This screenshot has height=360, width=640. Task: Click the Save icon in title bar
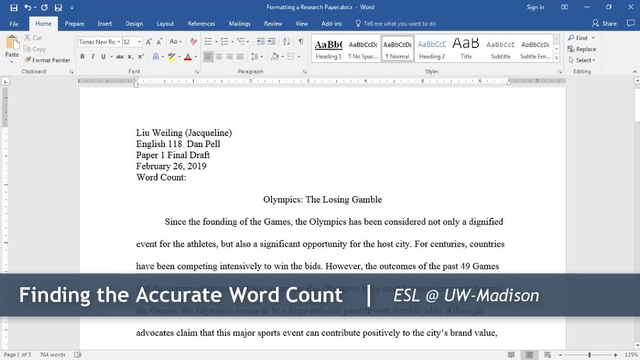[x=13, y=7]
